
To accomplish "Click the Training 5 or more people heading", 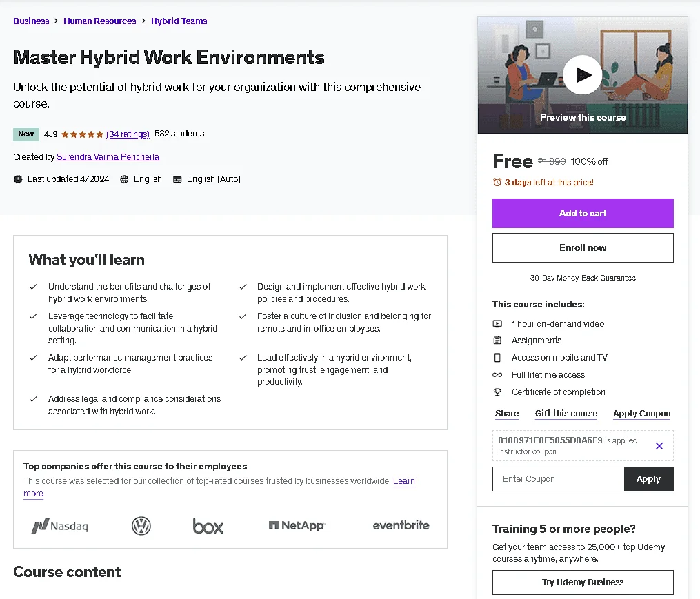I will click(x=564, y=529).
